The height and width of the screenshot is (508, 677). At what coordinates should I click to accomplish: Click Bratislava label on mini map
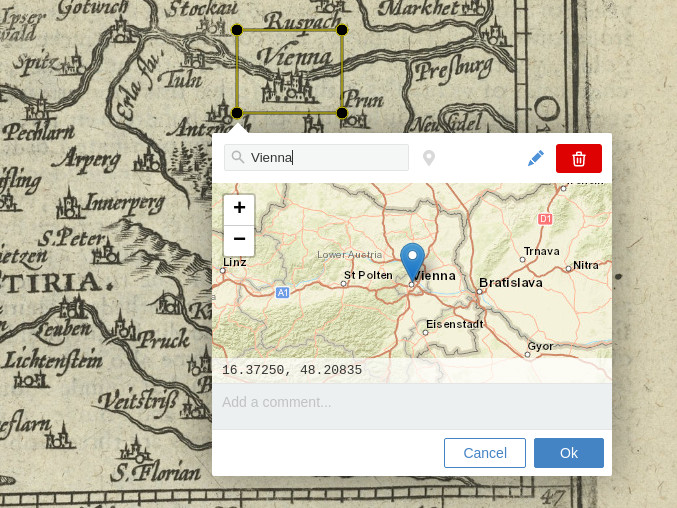pos(511,283)
